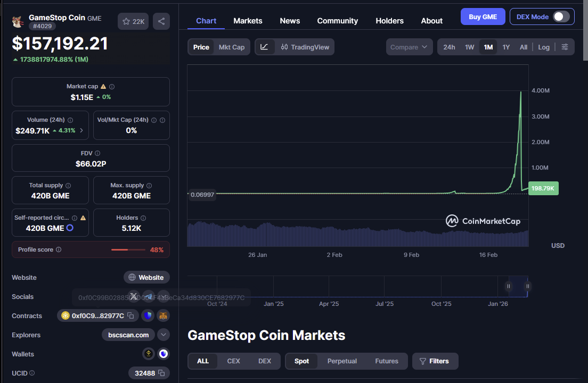Open the blue wallet icon in Wallets row
This screenshot has width=588, height=383.
163,353
